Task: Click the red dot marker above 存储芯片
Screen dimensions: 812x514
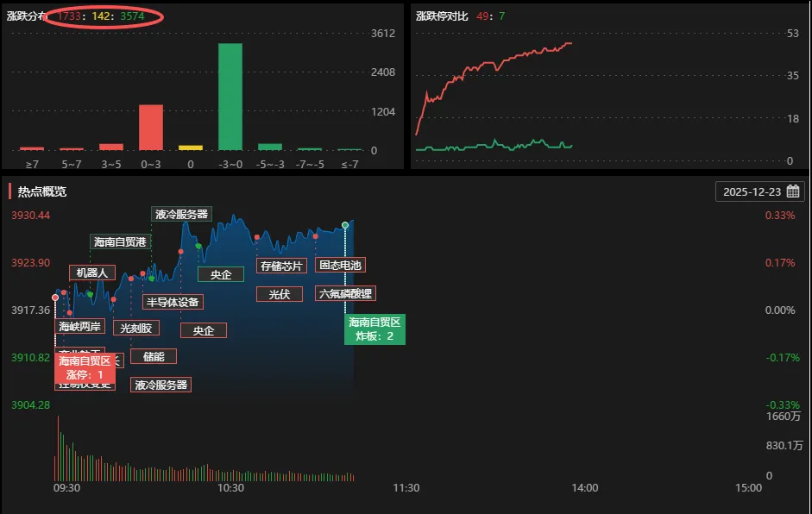Action: (257, 237)
